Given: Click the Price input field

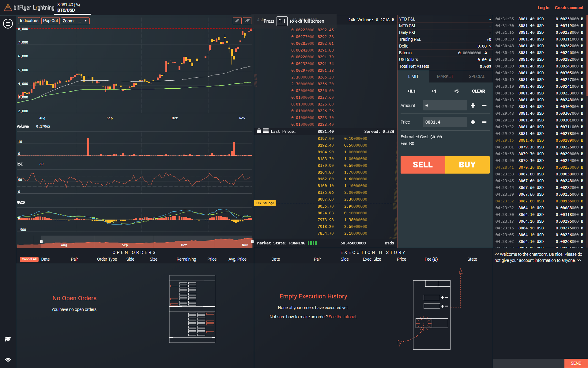Looking at the screenshot, I should coord(445,122).
